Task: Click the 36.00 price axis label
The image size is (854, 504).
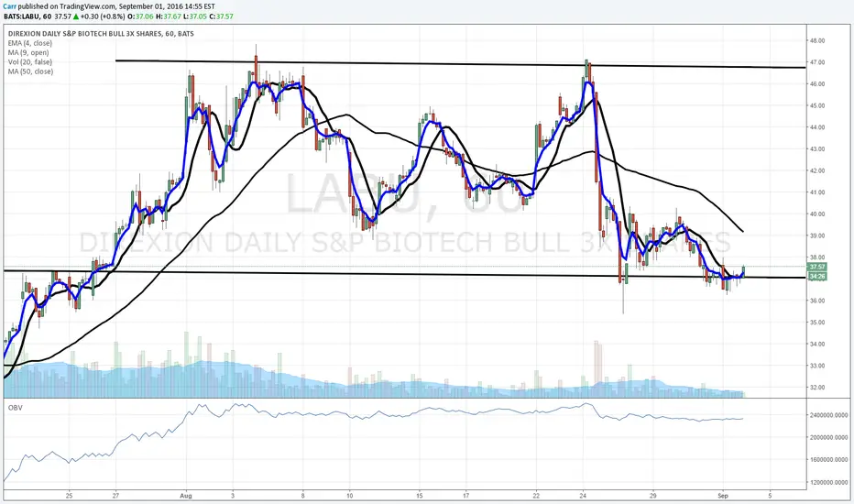Action: point(817,301)
